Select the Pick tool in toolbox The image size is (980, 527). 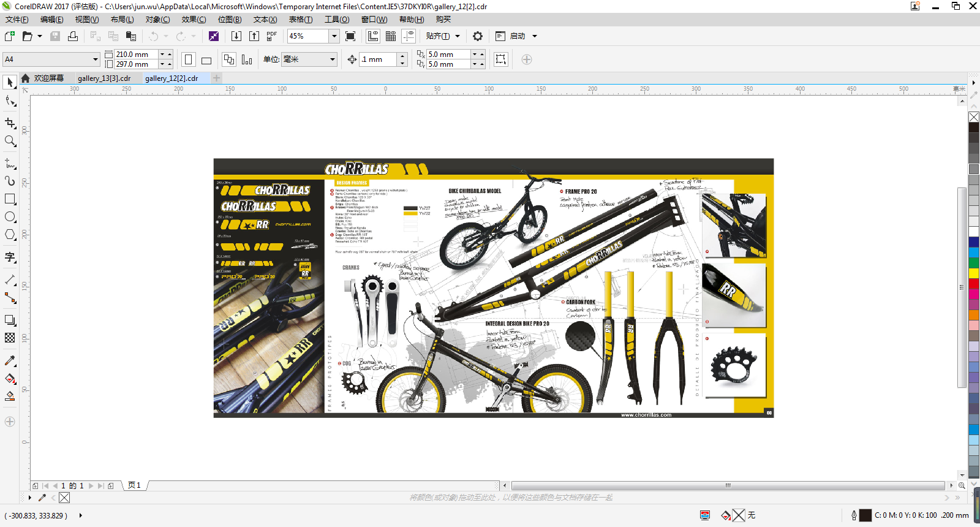pyautogui.click(x=10, y=82)
